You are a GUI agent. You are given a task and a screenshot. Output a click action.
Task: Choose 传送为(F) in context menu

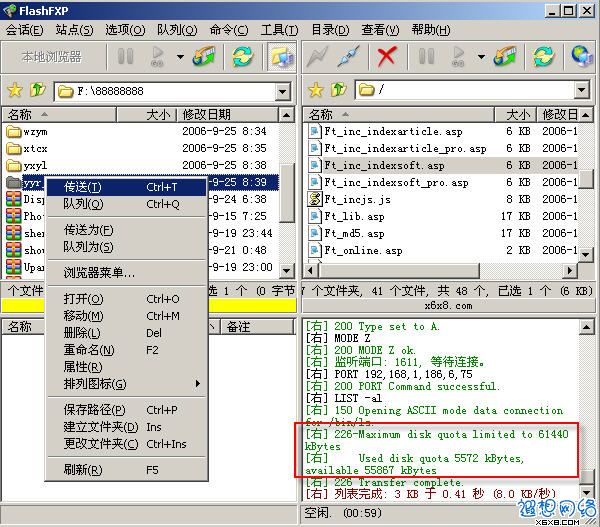pyautogui.click(x=127, y=230)
